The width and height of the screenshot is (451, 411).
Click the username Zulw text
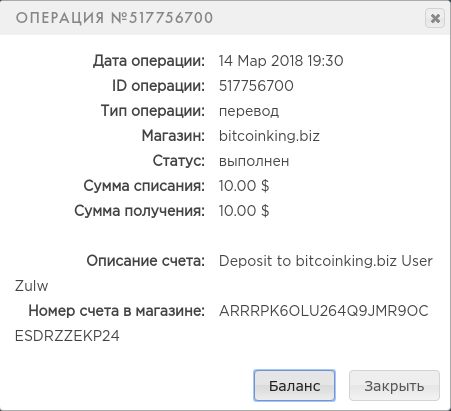pos(31,286)
